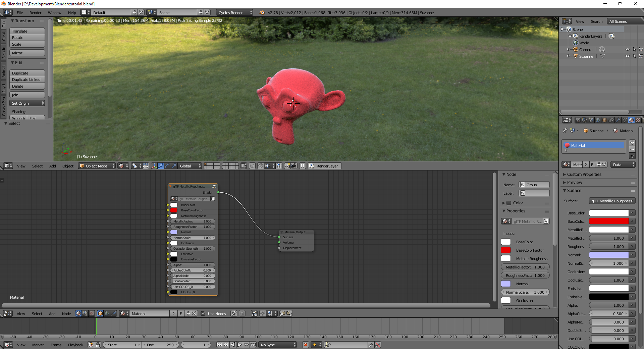Open the Window menu
This screenshot has height=349, width=644.
[54, 12]
